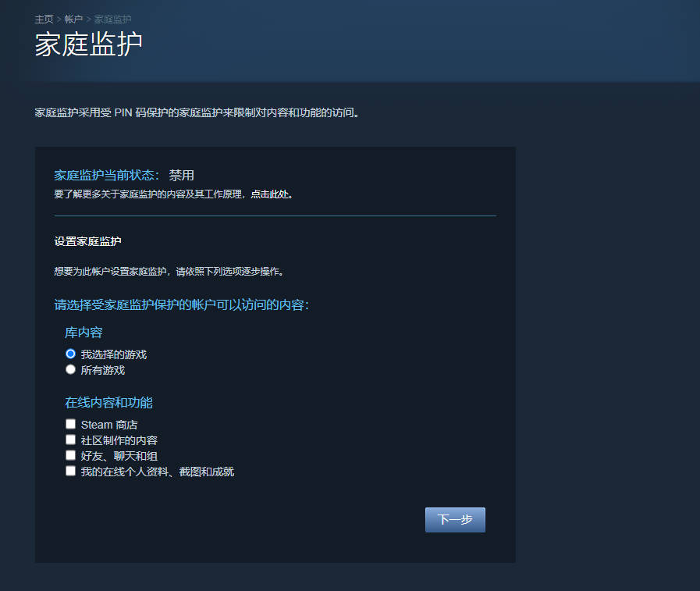The width and height of the screenshot is (700, 591).
Task: Click the 库内容 section heading
Action: (x=84, y=333)
